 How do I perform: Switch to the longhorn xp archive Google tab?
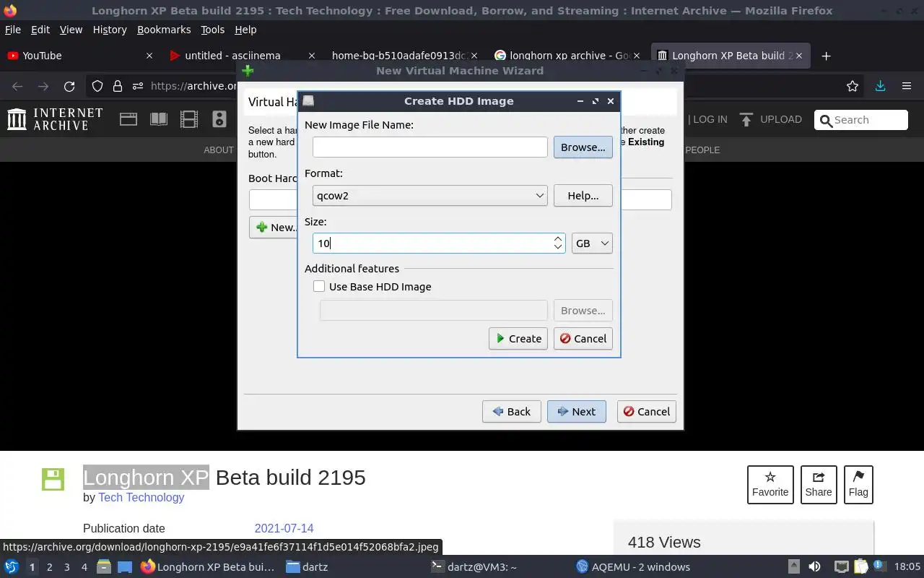568,56
